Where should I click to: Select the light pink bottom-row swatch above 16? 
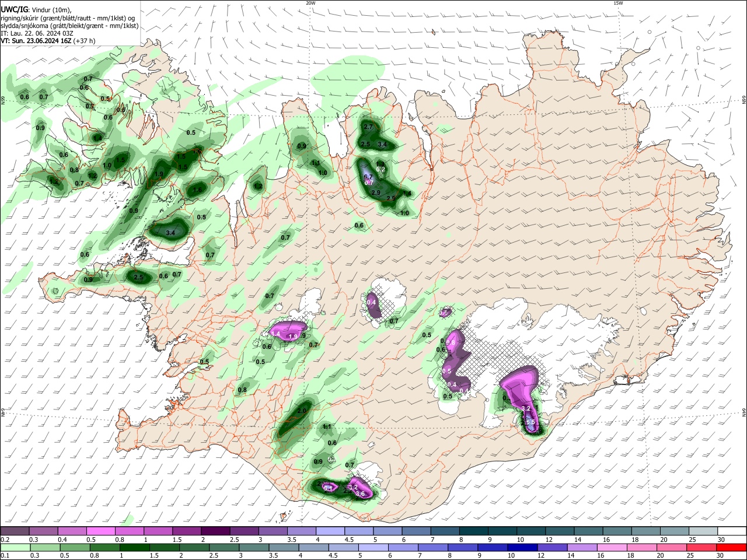613,548
